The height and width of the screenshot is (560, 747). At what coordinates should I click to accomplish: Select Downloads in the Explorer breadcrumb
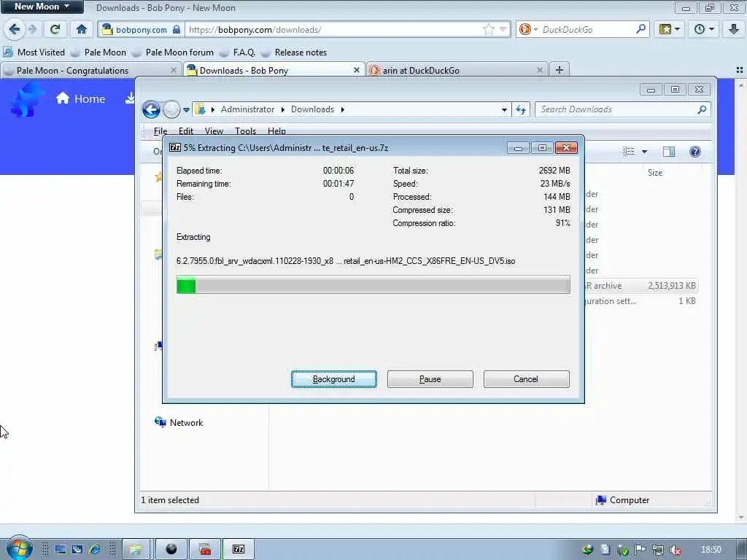pyautogui.click(x=312, y=109)
